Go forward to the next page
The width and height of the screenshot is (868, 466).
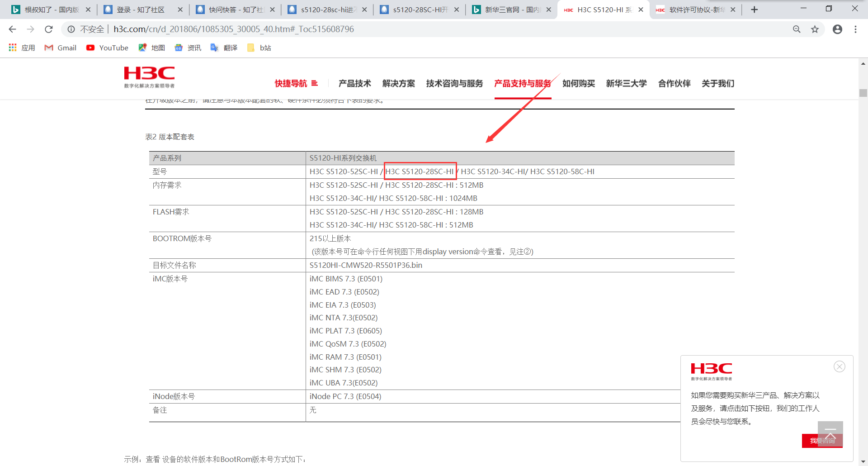click(30, 29)
